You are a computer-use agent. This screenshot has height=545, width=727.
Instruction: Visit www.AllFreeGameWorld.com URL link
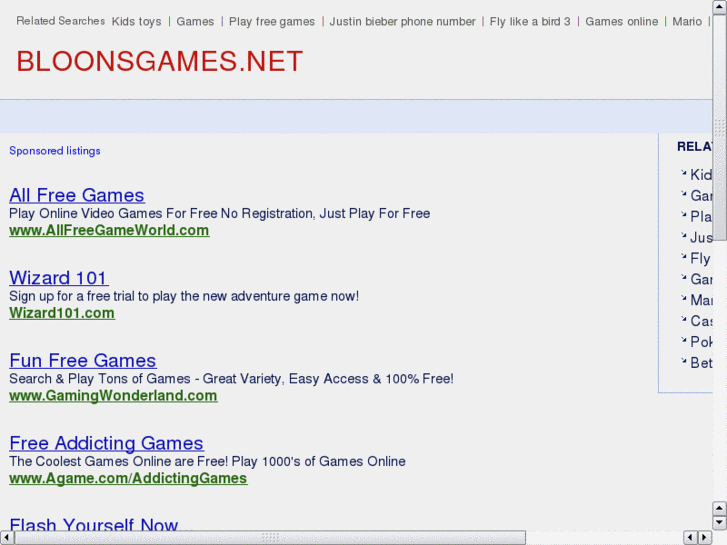pos(109,231)
